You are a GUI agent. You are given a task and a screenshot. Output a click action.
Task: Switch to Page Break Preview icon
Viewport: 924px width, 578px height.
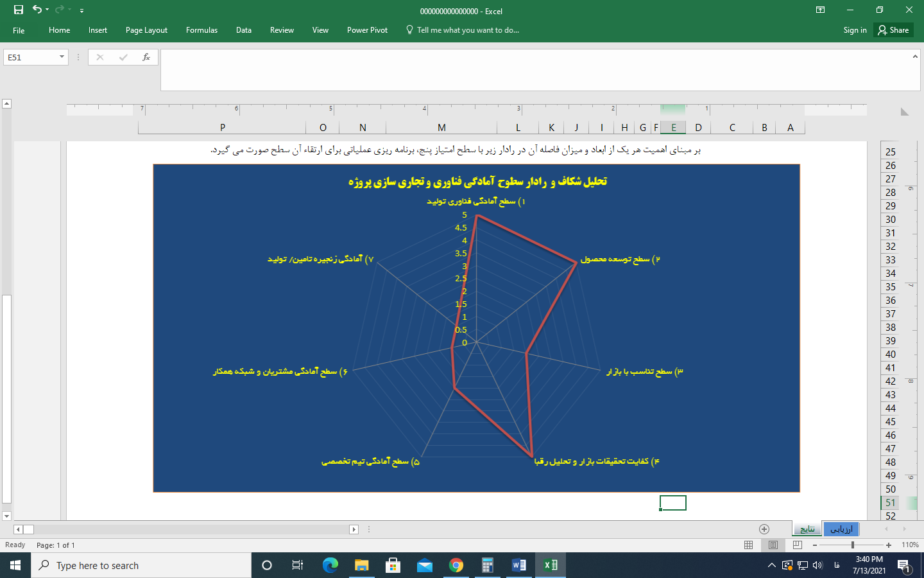(797, 545)
